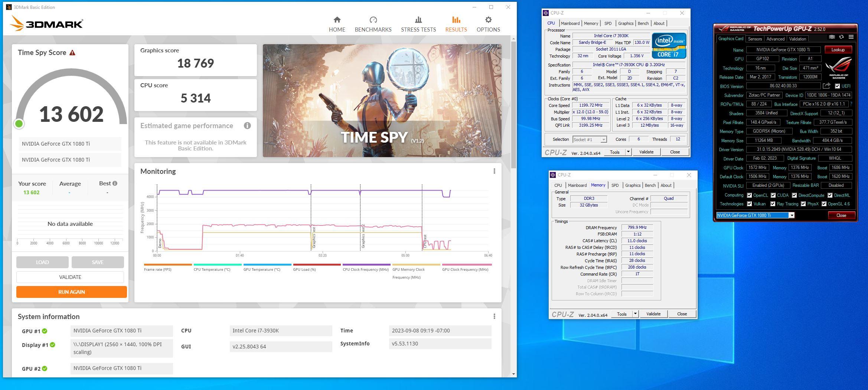Screen dimensions: 868x390
Task: Click the Save button in 3DMark
Action: click(x=98, y=262)
